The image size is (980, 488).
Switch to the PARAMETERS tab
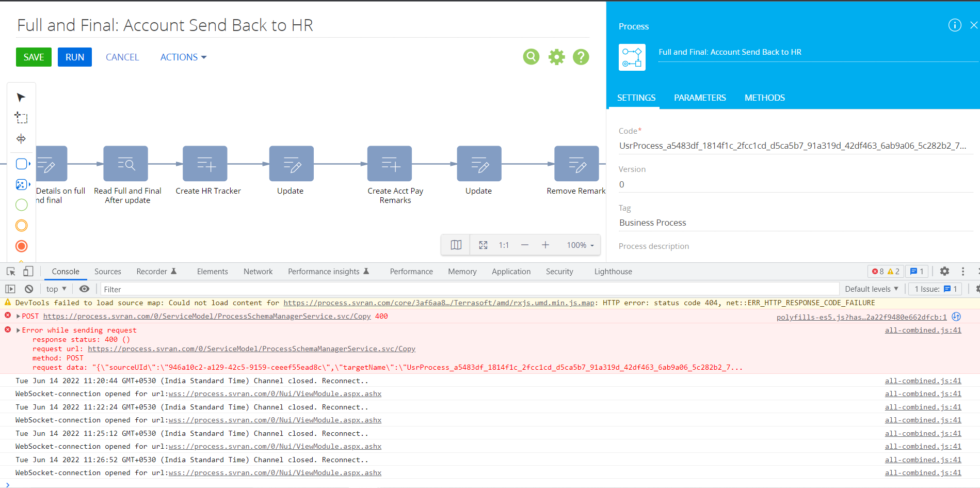click(x=700, y=98)
